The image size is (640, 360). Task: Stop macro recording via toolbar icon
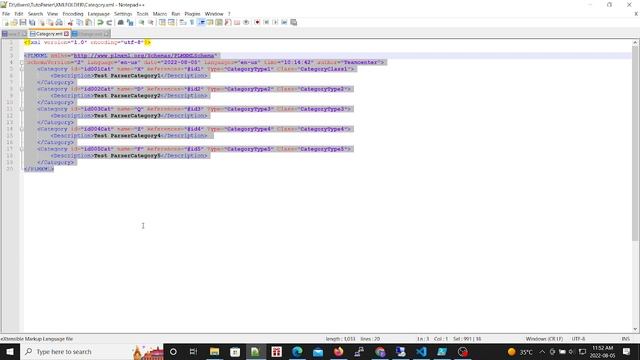click(266, 22)
